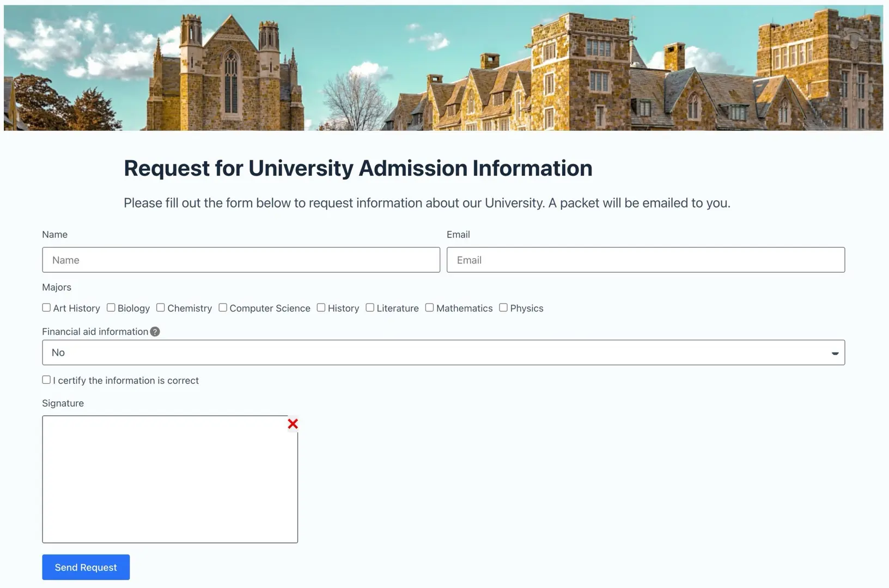Image resolution: width=889 pixels, height=588 pixels.
Task: Tick the Literature checkbox
Action: tap(370, 308)
